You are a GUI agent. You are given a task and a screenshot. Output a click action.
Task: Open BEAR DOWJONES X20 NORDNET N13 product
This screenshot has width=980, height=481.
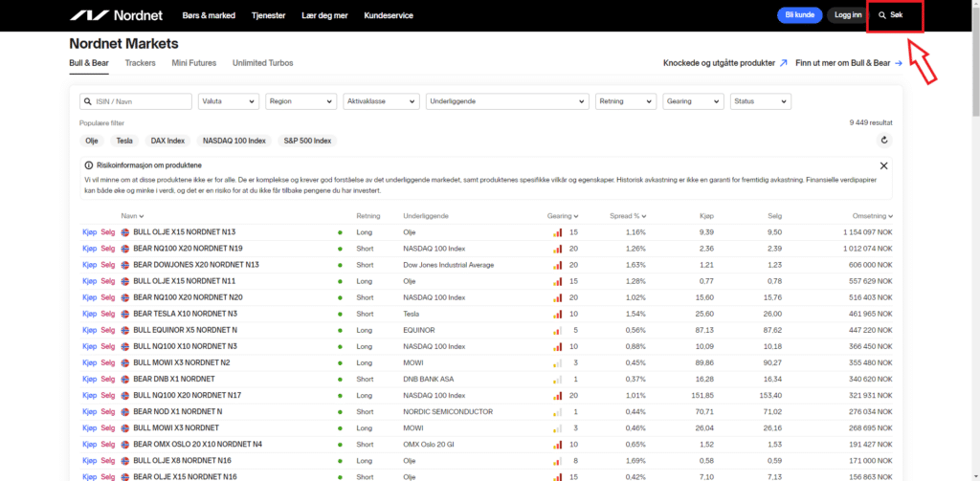(x=196, y=265)
